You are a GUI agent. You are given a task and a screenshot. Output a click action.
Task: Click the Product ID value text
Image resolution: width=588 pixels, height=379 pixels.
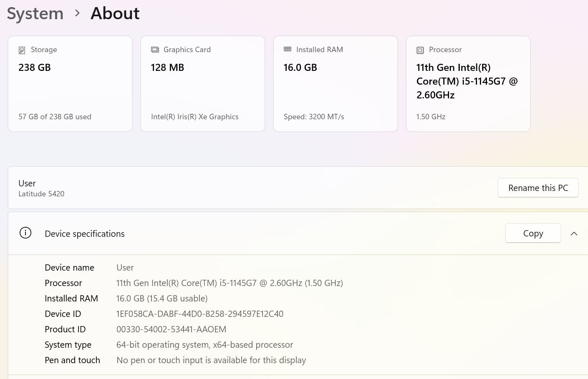click(x=171, y=329)
